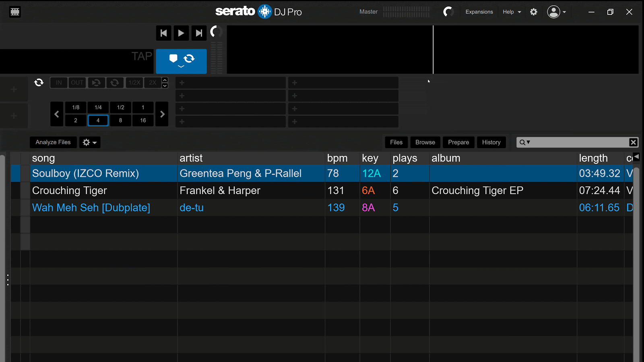Click lower plus slot at far left
Screen dimensions: 644x362
click(x=14, y=116)
